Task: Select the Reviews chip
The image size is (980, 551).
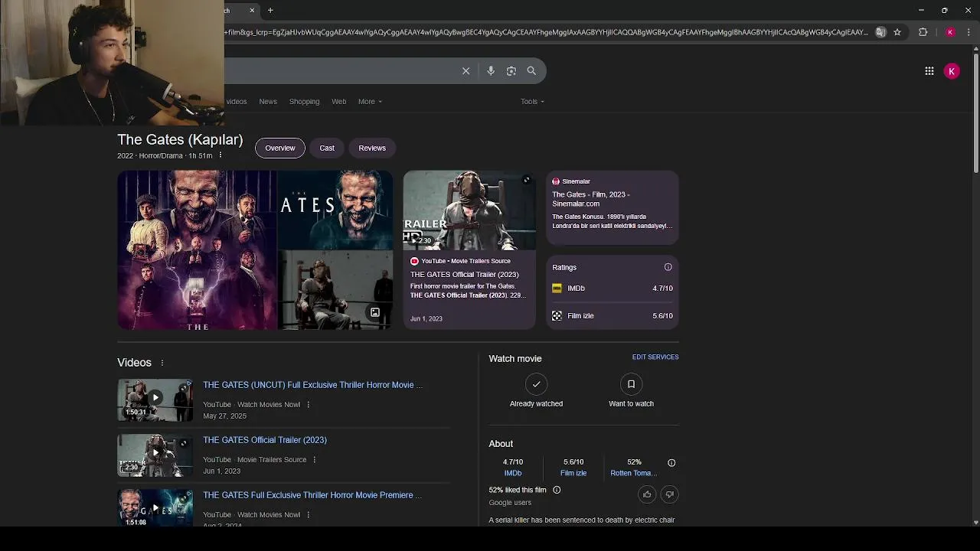Action: tap(372, 148)
